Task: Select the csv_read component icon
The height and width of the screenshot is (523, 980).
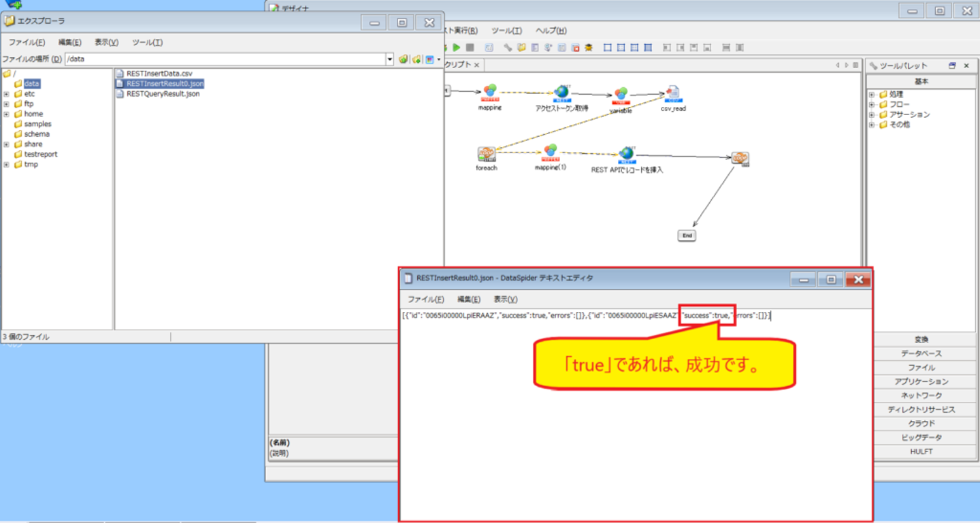Action: [x=673, y=94]
